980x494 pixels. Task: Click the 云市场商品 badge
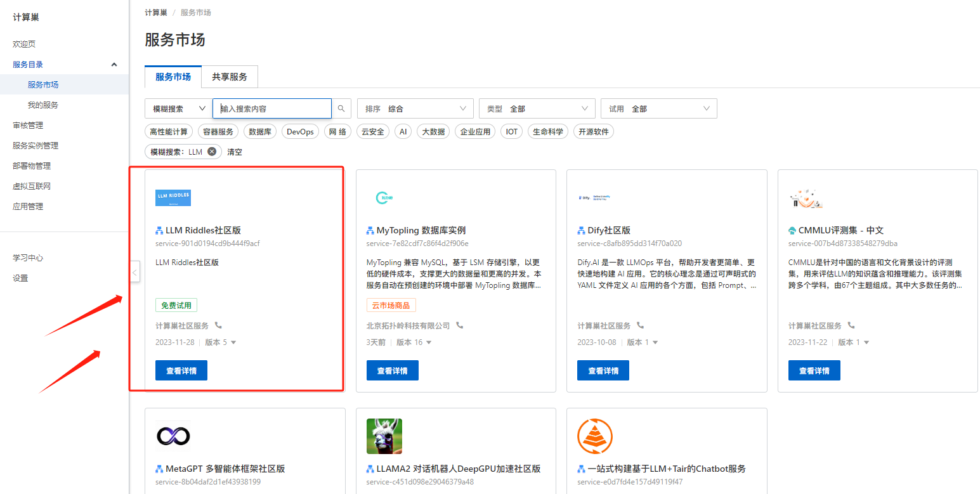pyautogui.click(x=391, y=305)
